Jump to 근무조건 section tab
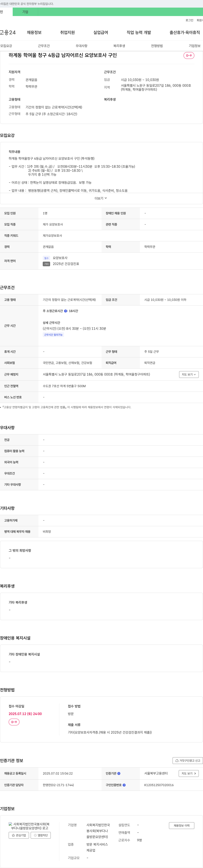Image resolution: width=203 pixels, height=868 pixels. [44, 46]
